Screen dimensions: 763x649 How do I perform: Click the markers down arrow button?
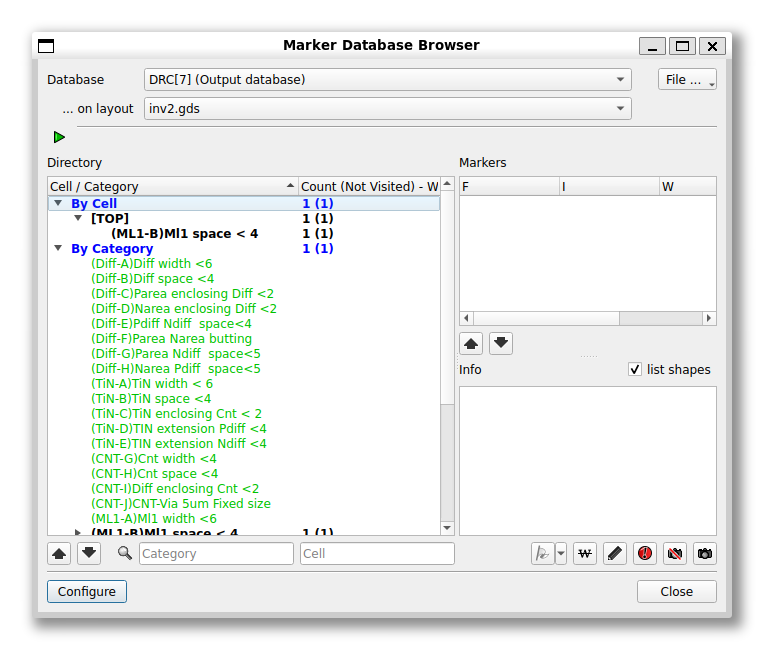501,344
